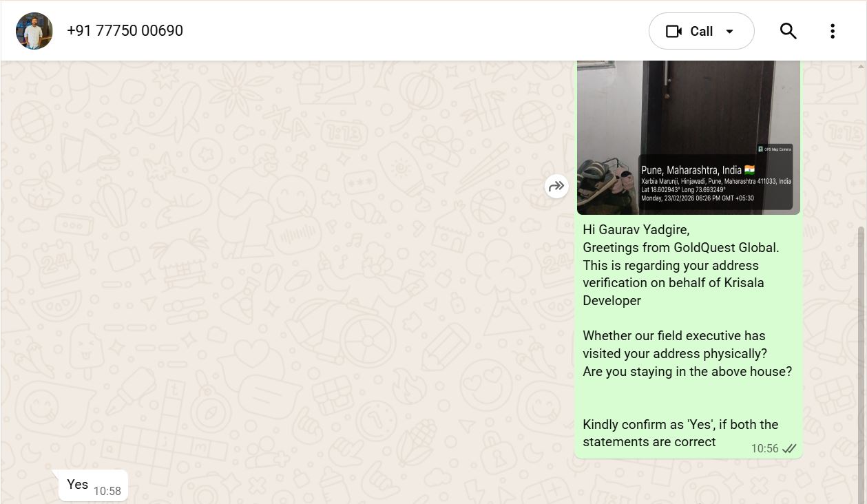Select the incoming 'Yes' reply bubble
This screenshot has width=867, height=504.
click(77, 485)
